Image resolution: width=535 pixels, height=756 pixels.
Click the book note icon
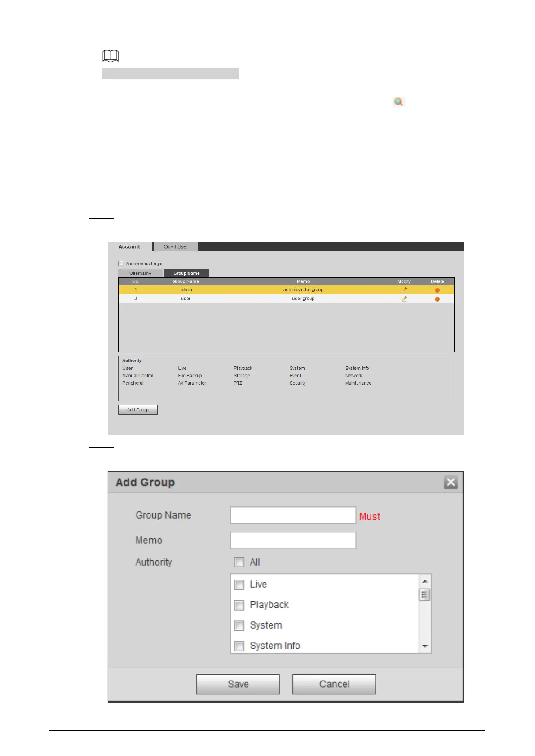[x=111, y=56]
